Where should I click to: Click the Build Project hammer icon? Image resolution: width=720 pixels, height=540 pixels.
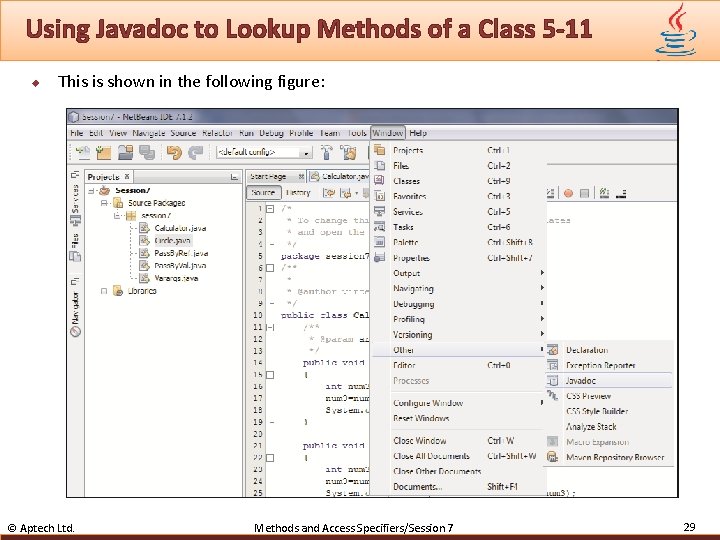(x=326, y=152)
